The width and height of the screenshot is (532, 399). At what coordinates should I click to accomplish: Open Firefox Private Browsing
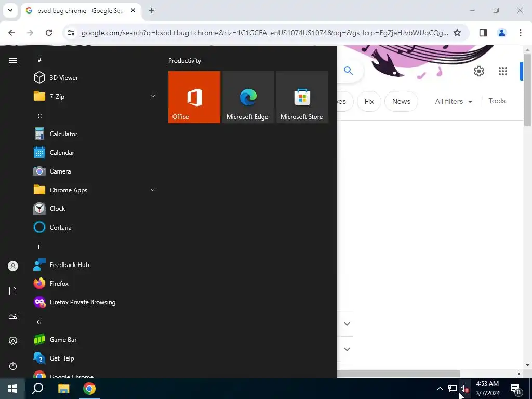pyautogui.click(x=95, y=302)
